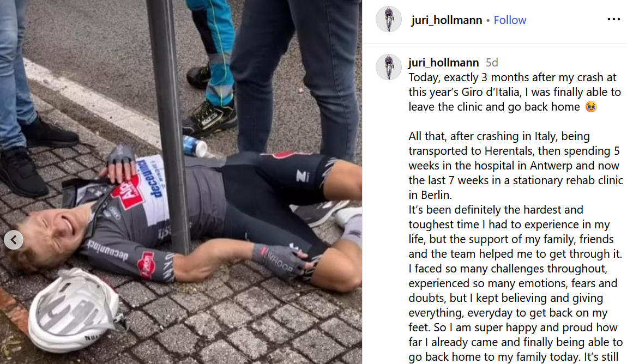
Task: Click the words 'Giro d'Italia' in the caption
Action: click(490, 92)
